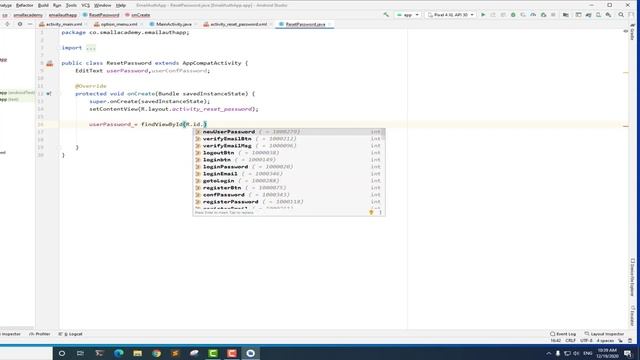Open File Explorer from the taskbar
640x360 pixels.
coord(138,353)
